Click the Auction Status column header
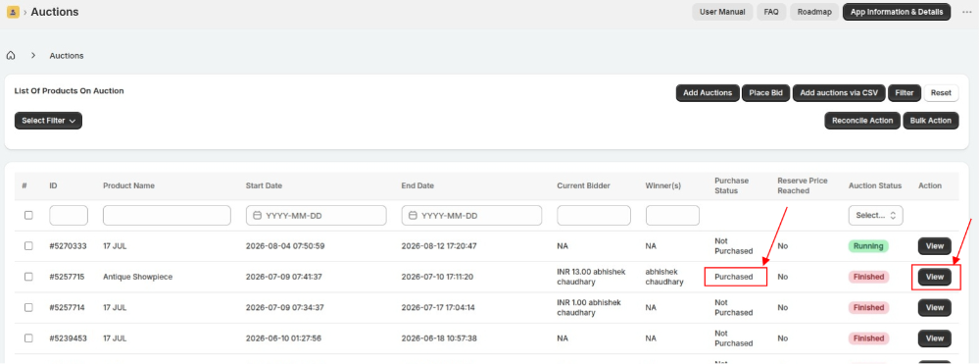 pyautogui.click(x=875, y=185)
